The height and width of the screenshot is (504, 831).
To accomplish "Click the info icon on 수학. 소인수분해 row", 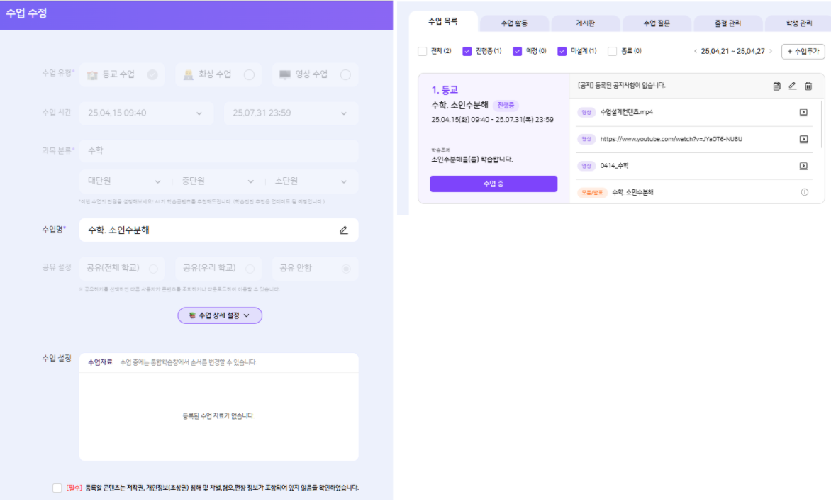I will coord(804,192).
